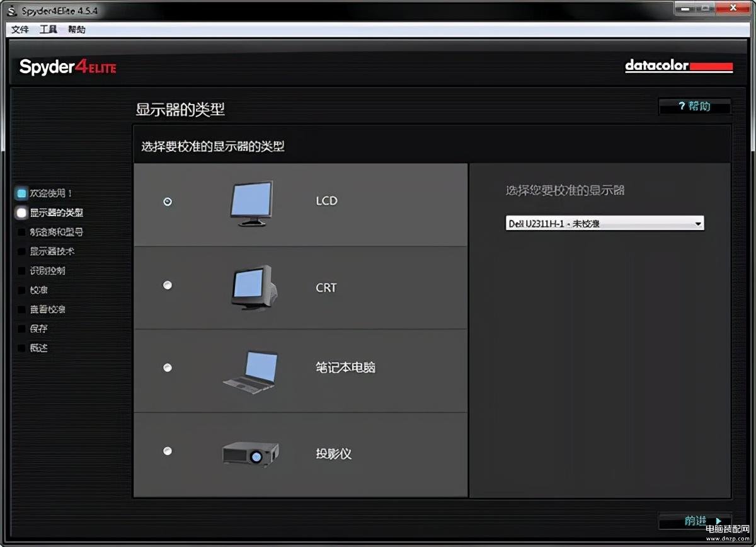Select the CRT radio button
756x547 pixels.
tap(167, 285)
